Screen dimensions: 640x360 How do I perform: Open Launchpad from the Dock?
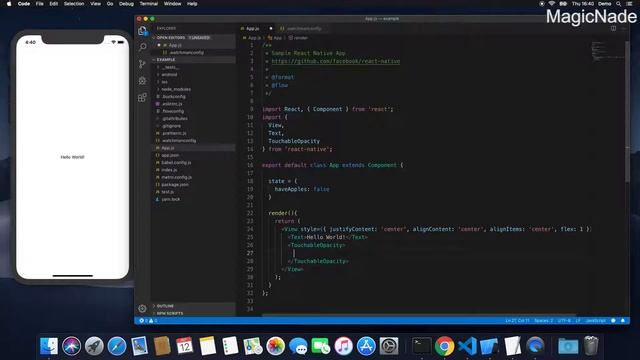pos(94,346)
